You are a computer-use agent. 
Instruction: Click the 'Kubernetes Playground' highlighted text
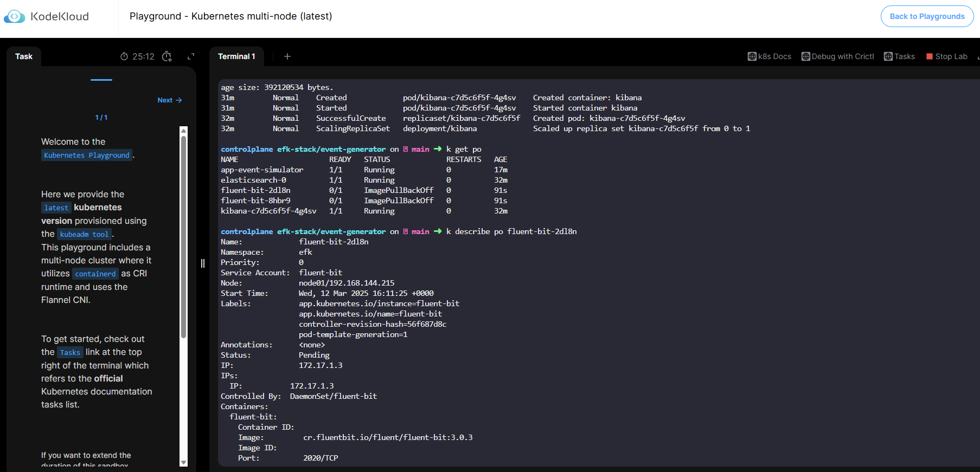click(87, 156)
